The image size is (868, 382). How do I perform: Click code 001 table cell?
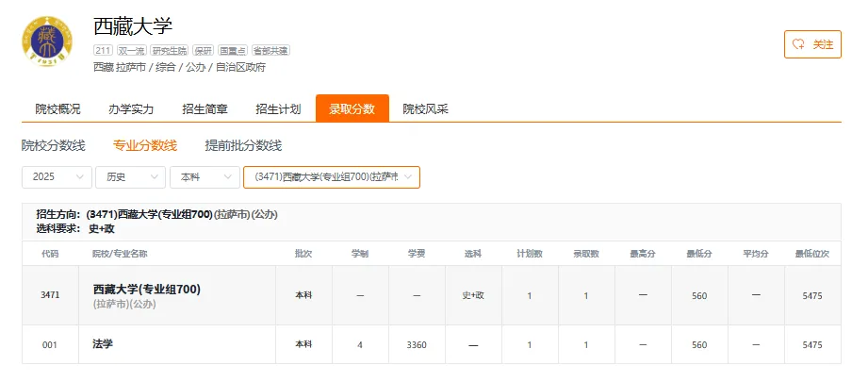50,345
